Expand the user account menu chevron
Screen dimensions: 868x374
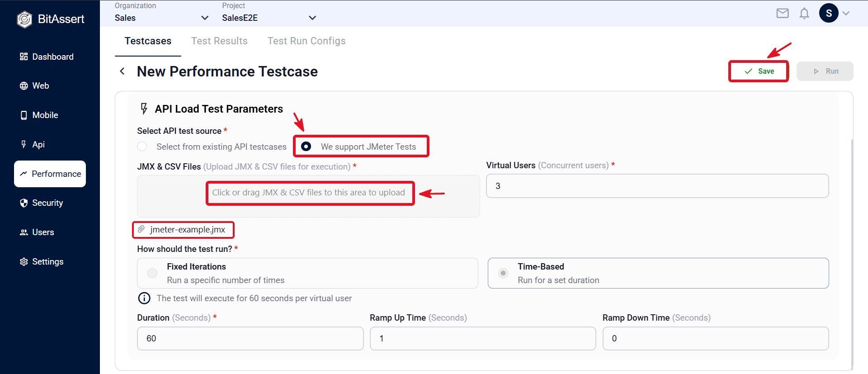846,14
